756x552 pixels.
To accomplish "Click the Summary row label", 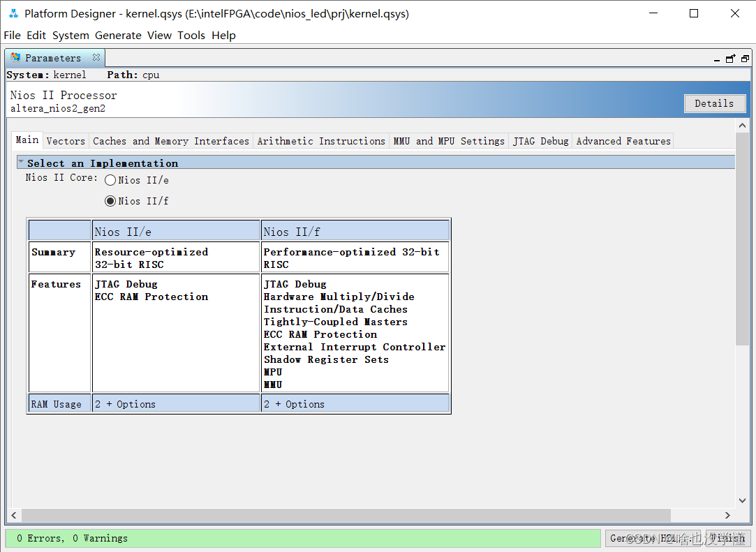I will tap(60, 258).
